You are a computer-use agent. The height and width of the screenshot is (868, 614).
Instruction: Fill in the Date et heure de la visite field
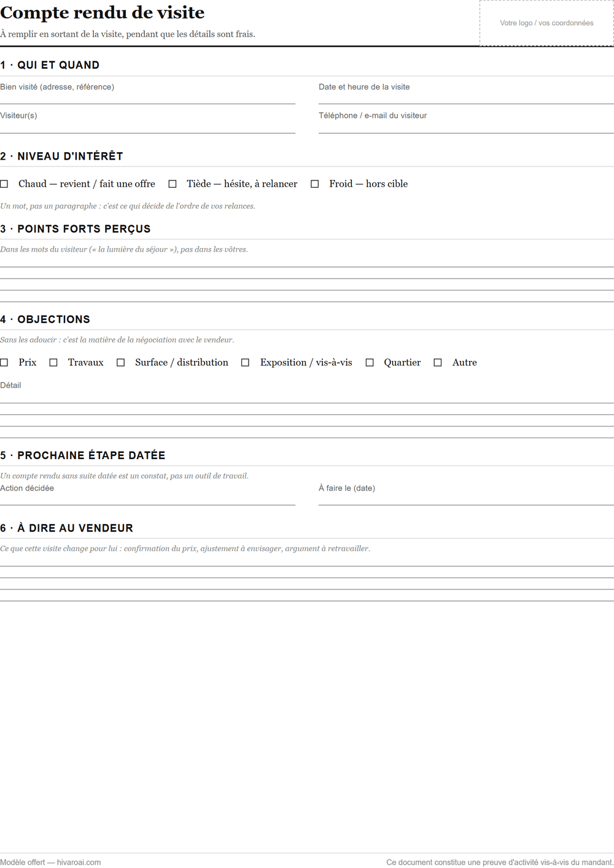[x=466, y=98]
